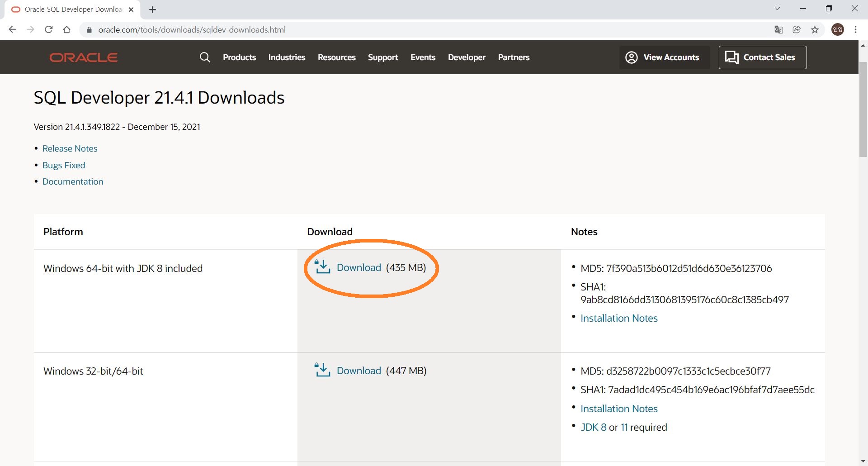Viewport: 868px width, 466px height.
Task: Reload the page with the refresh icon
Action: [49, 29]
